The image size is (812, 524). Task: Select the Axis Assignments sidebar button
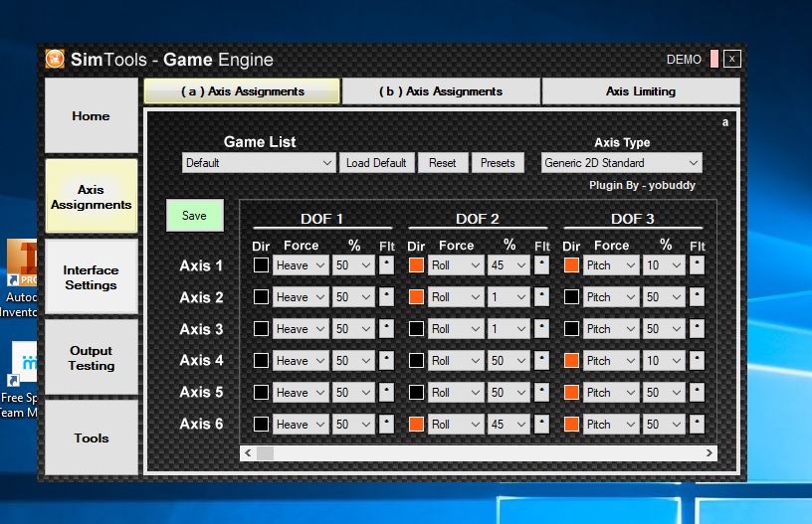92,197
